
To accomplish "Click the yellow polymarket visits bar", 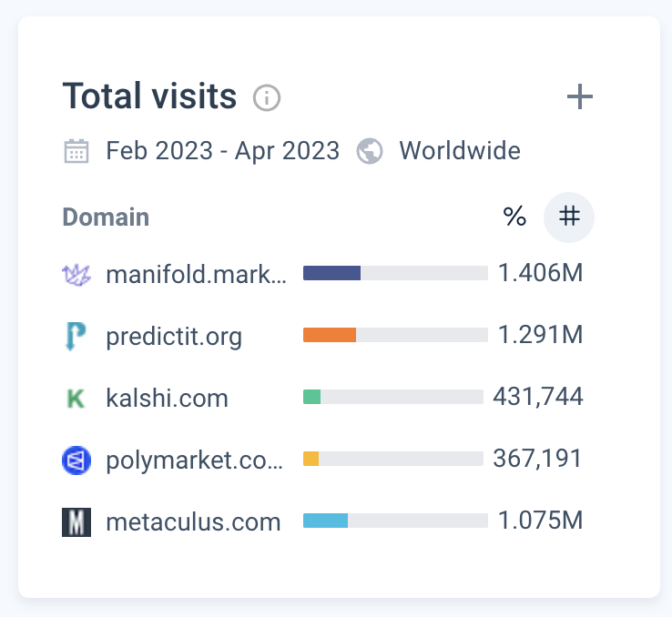I will point(311,459).
